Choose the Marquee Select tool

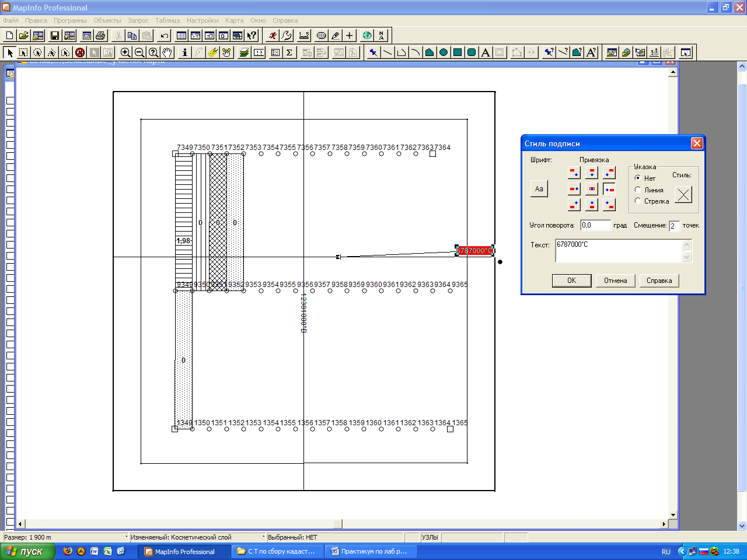pyautogui.click(x=23, y=52)
